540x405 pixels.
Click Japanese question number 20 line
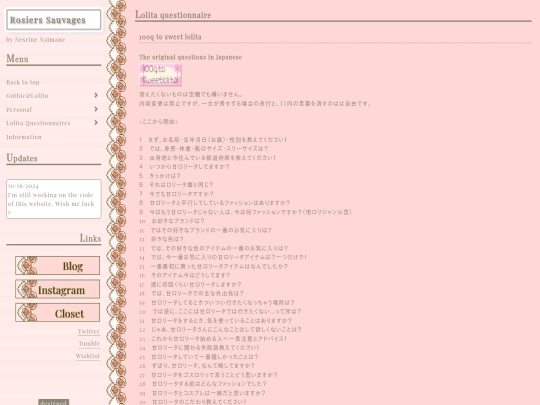point(220,311)
